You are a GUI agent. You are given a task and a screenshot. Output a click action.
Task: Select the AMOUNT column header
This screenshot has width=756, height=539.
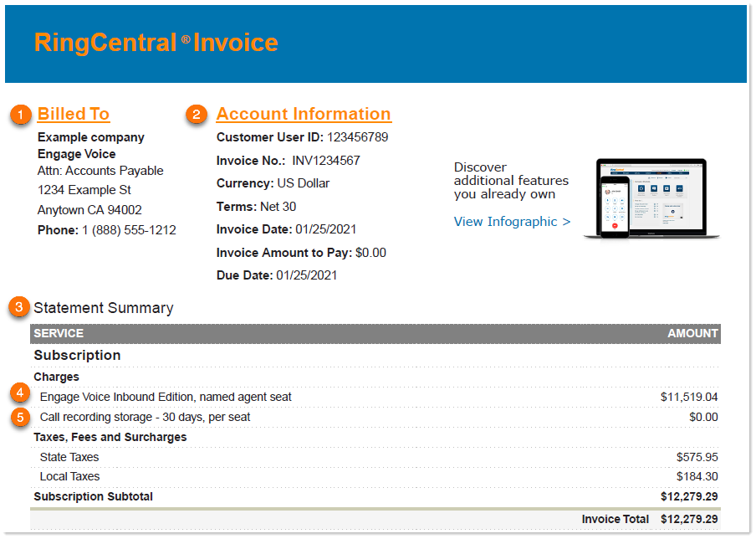(692, 333)
